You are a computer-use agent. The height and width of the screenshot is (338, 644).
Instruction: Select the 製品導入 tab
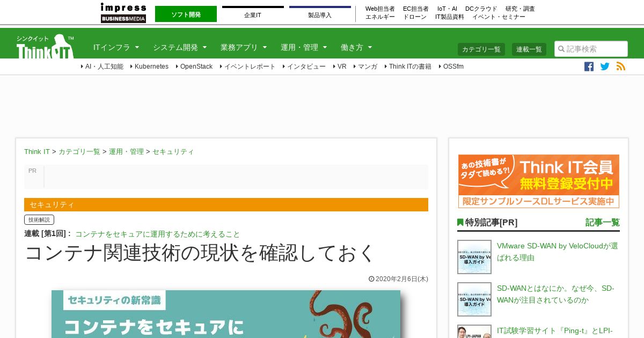point(320,14)
